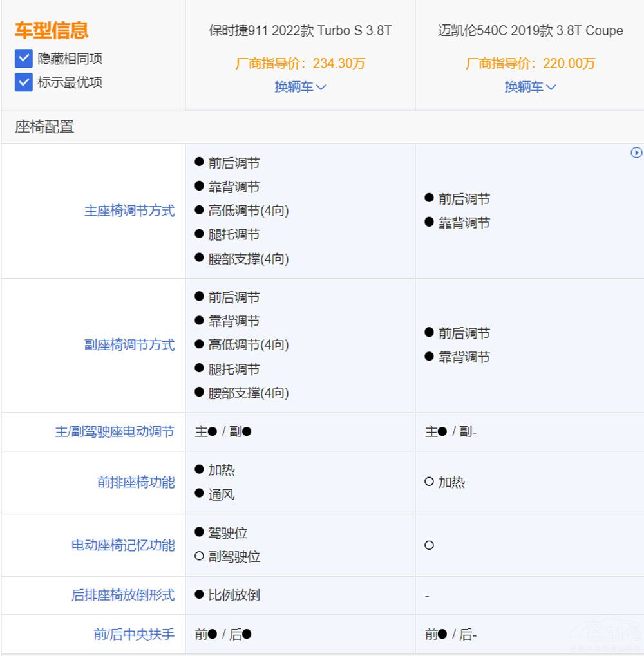Click the 比例放倒 filled dot for Porsche

[200, 594]
